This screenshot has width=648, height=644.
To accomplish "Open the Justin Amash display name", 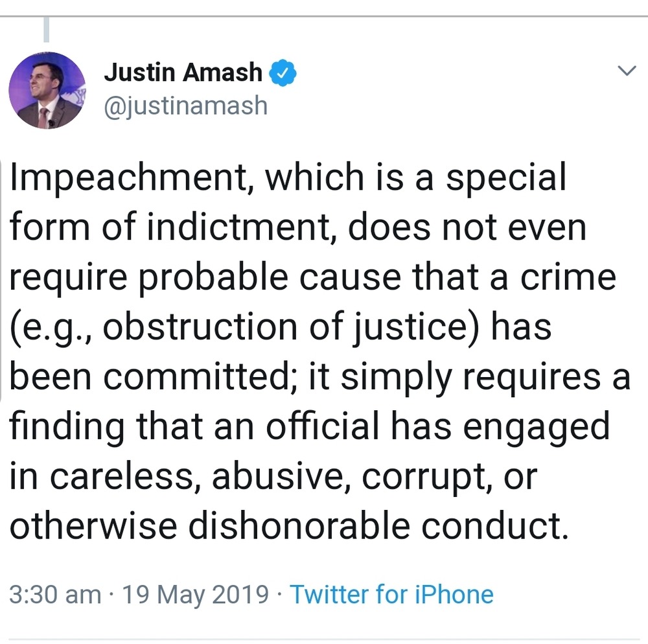I will coord(183,73).
